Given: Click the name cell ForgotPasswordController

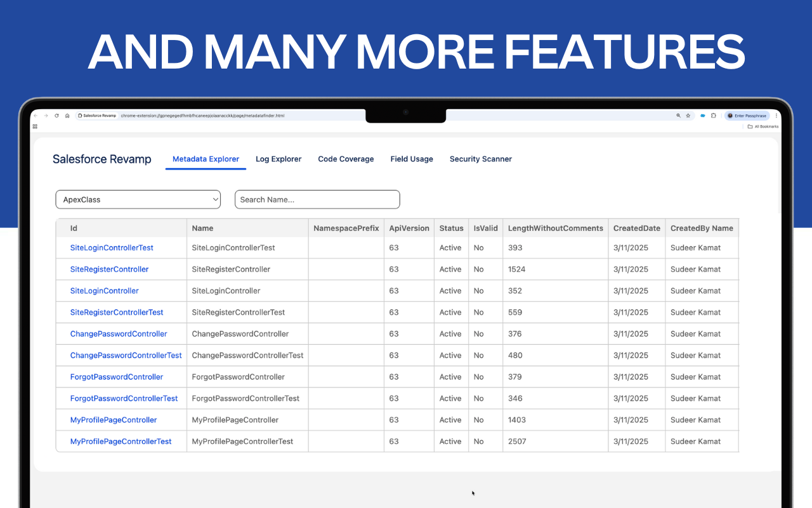Looking at the screenshot, I should point(239,377).
